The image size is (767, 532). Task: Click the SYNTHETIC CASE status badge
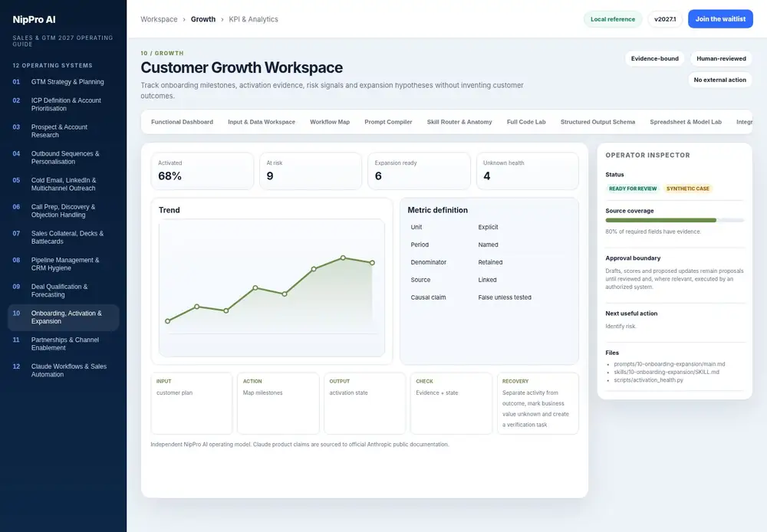click(x=687, y=189)
